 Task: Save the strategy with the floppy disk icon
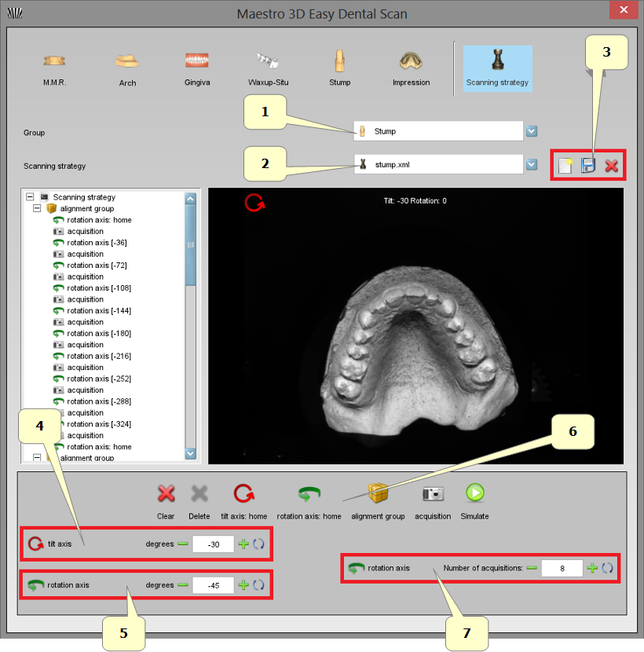pyautogui.click(x=587, y=165)
